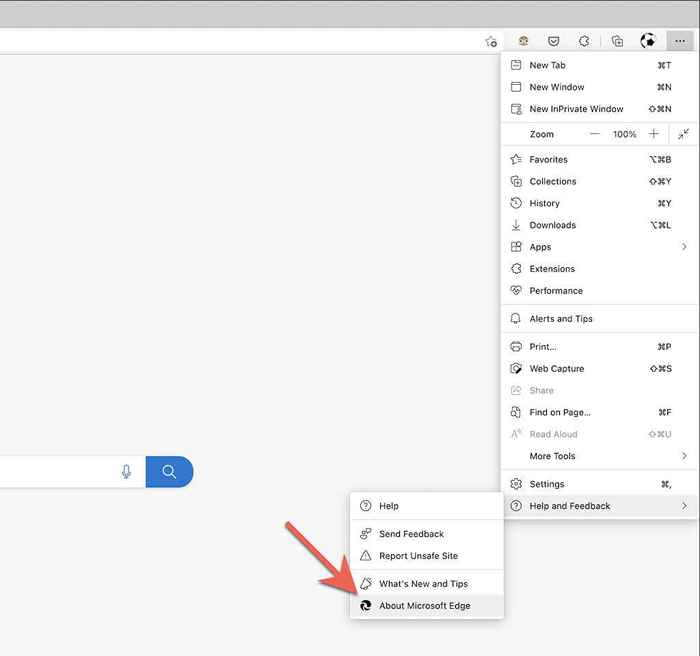Click the microphone voice search icon

(x=126, y=472)
